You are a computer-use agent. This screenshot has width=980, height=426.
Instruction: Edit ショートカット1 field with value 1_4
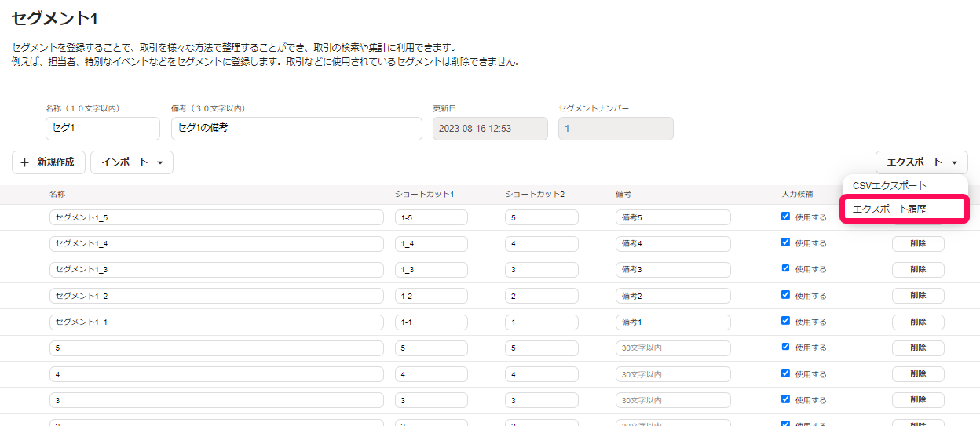point(431,244)
